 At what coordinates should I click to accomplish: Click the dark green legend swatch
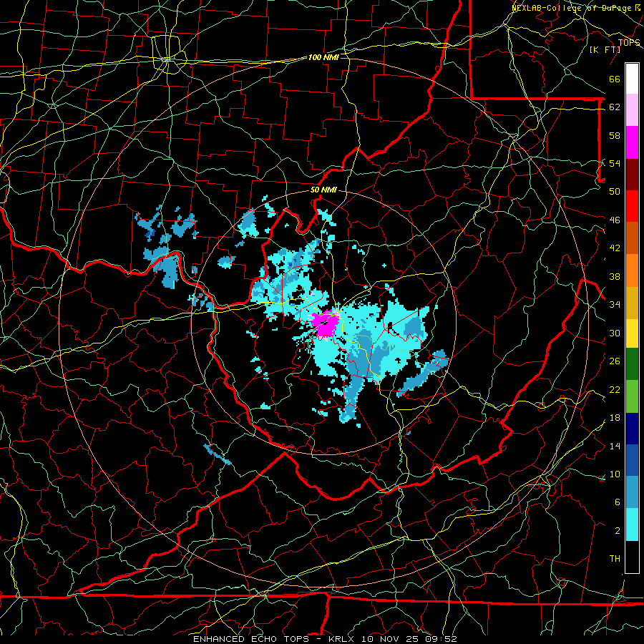[x=632, y=364]
